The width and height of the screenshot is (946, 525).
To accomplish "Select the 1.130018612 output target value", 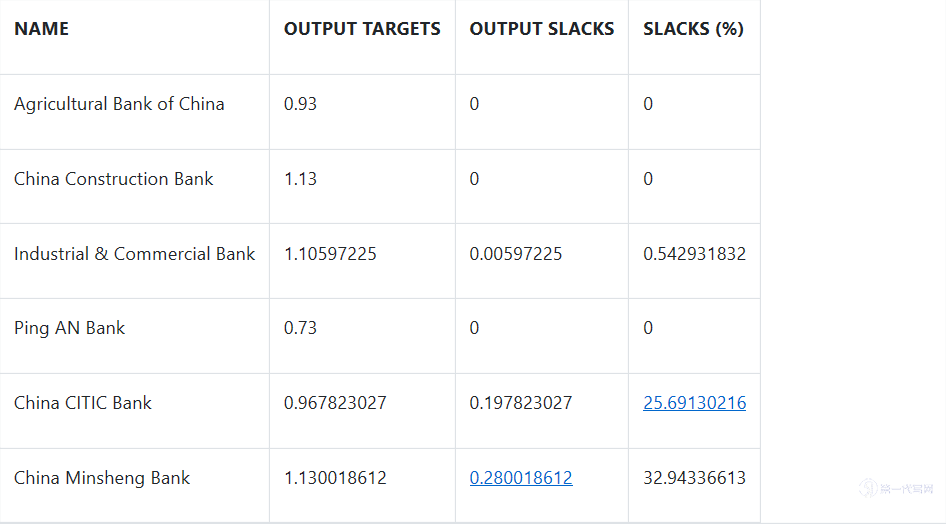I will [335, 478].
